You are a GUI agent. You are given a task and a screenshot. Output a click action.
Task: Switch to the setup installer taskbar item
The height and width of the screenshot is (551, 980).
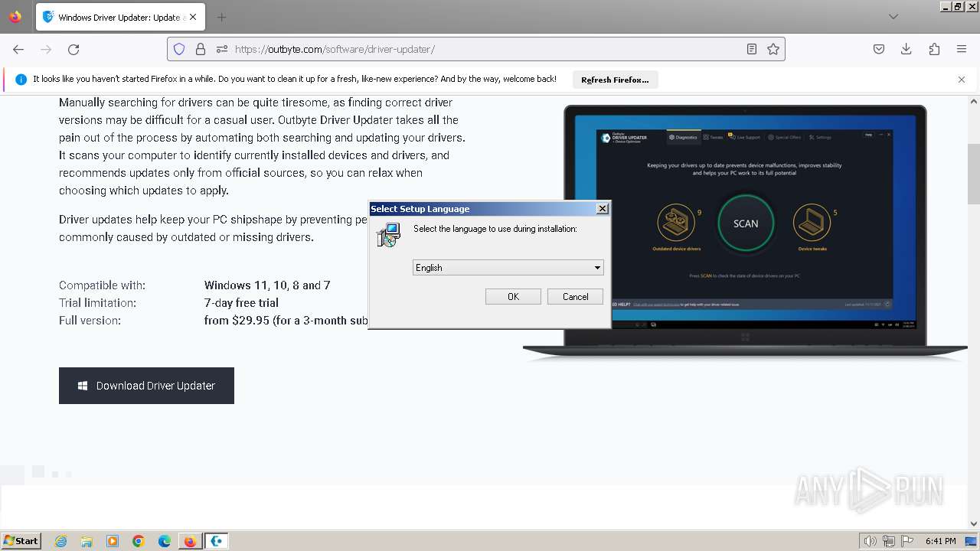217,541
